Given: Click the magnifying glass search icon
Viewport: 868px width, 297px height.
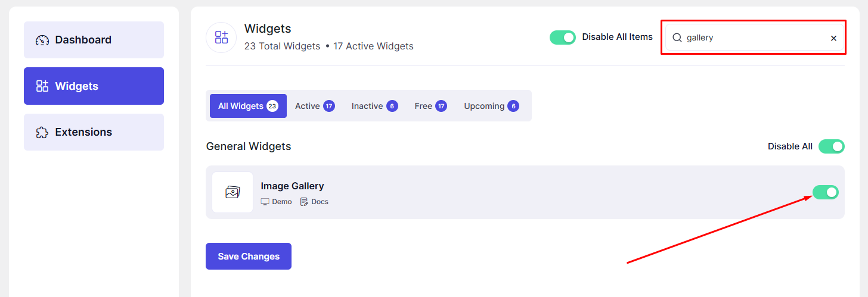Looking at the screenshot, I should pos(677,38).
